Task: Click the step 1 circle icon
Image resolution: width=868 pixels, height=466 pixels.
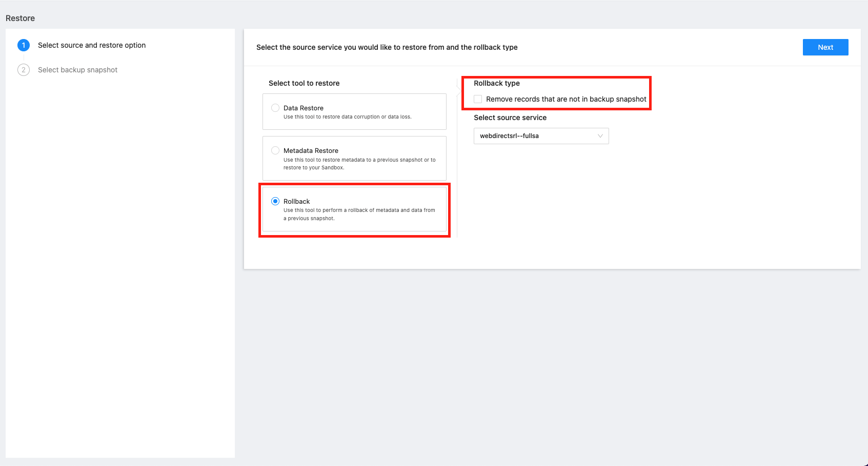Action: pyautogui.click(x=24, y=45)
